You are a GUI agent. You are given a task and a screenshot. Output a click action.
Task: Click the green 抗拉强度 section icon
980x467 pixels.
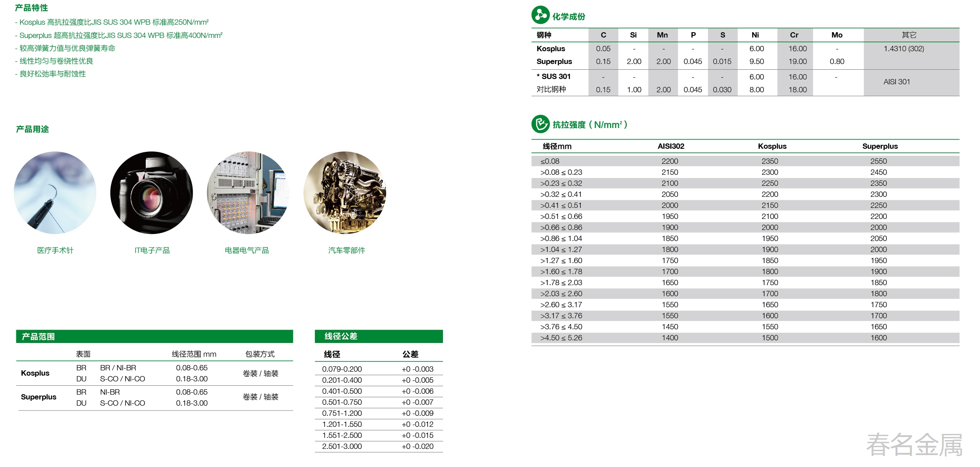(x=540, y=124)
